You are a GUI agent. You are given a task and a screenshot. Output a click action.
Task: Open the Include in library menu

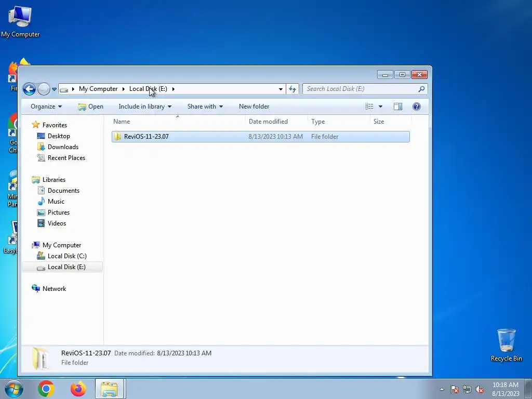(145, 107)
